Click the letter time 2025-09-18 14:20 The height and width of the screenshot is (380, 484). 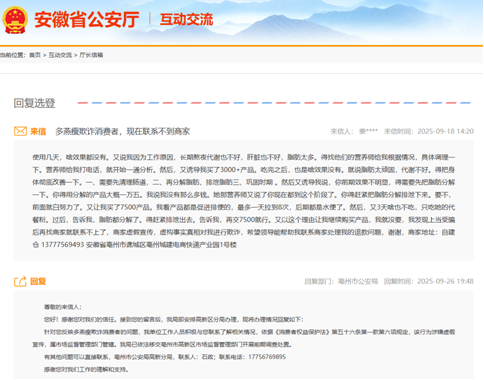click(445, 131)
